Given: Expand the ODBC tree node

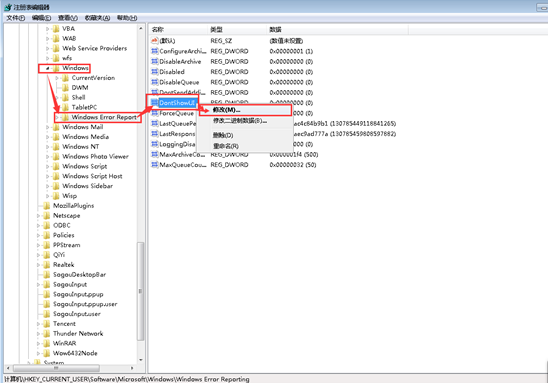Looking at the screenshot, I should point(38,225).
